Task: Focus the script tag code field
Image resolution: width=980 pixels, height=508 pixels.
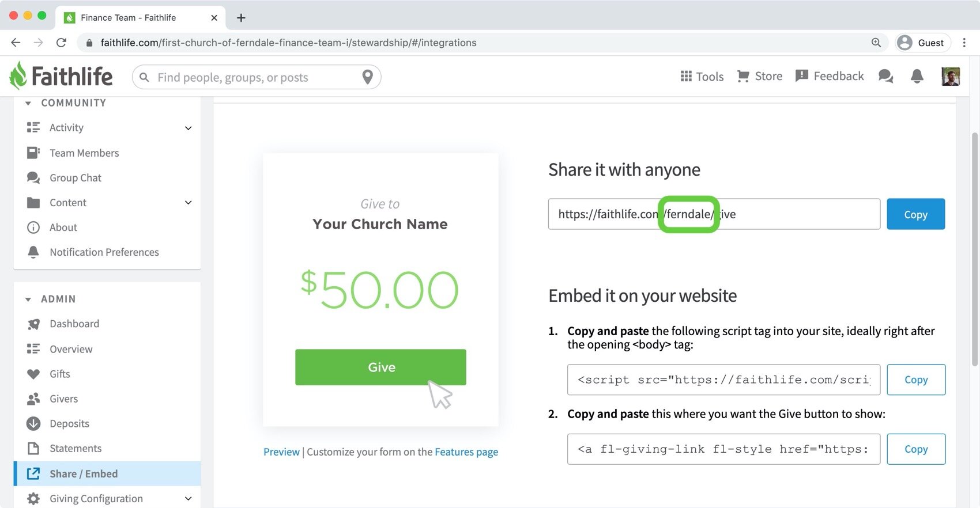Action: [x=723, y=380]
